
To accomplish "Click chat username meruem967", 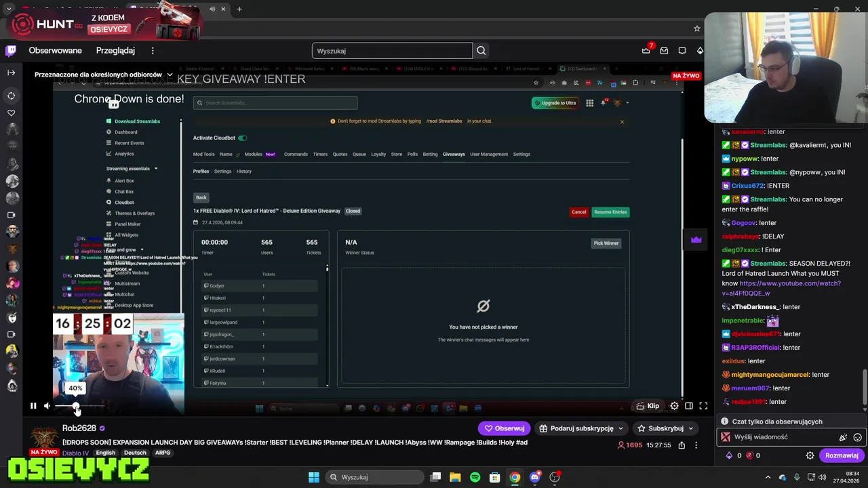I will [751, 388].
